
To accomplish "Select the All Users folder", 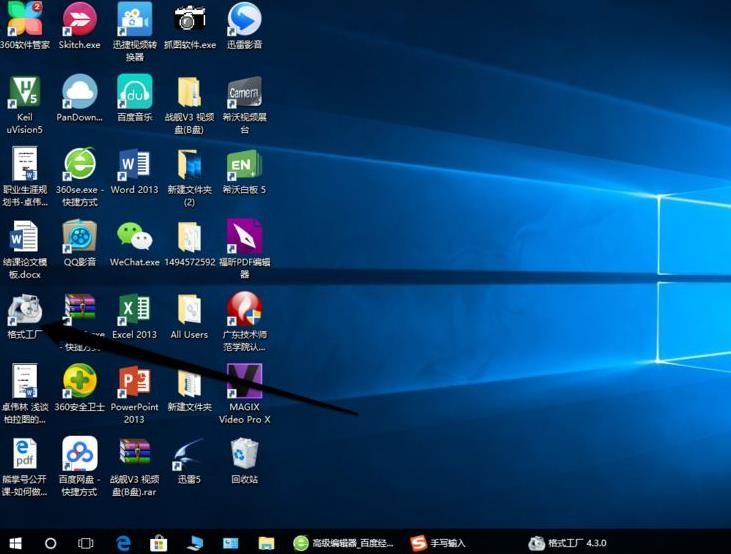I will pyautogui.click(x=189, y=316).
